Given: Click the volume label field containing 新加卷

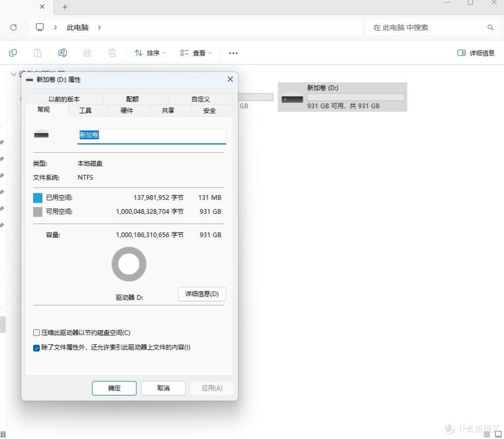Looking at the screenshot, I should point(152,136).
